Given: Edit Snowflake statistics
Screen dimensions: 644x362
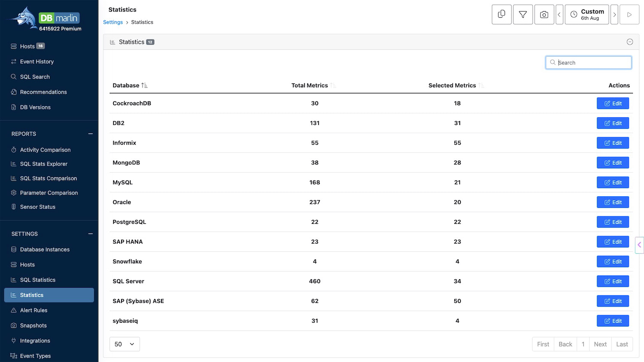Looking at the screenshot, I should pyautogui.click(x=613, y=262).
